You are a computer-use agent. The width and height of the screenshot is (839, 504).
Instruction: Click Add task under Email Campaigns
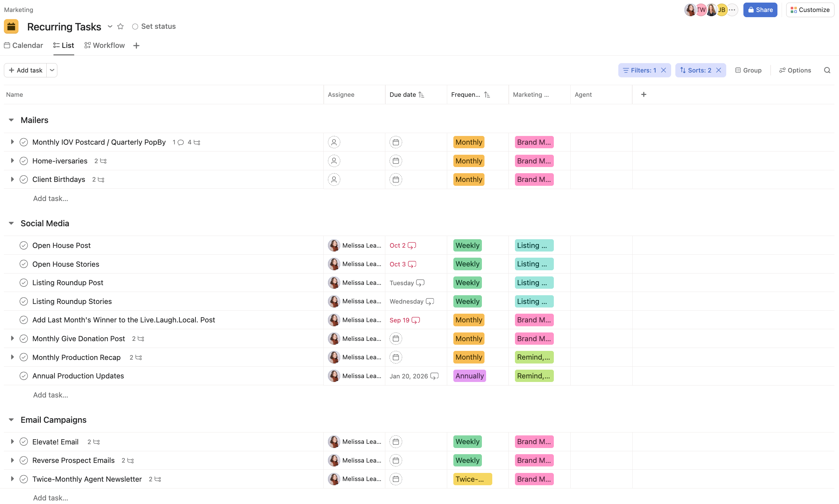pyautogui.click(x=50, y=497)
